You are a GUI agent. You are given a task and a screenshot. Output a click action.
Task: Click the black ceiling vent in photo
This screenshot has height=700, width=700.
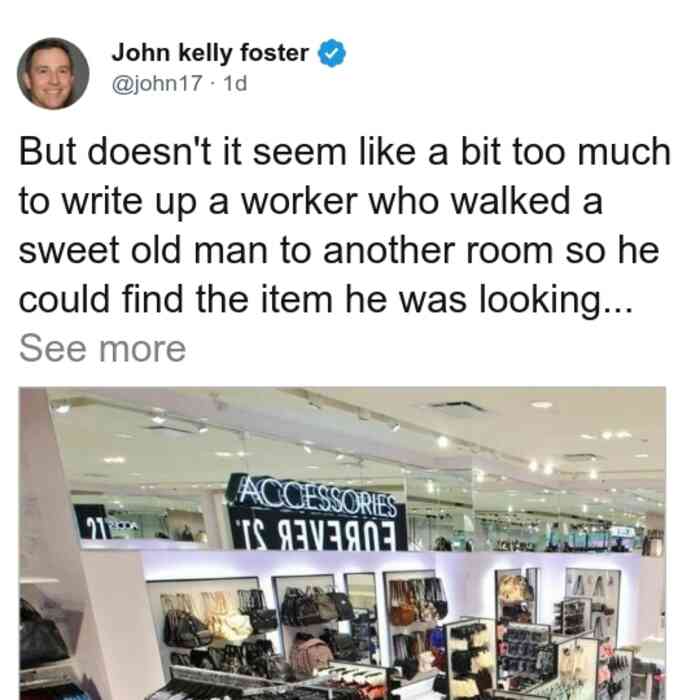(x=456, y=407)
